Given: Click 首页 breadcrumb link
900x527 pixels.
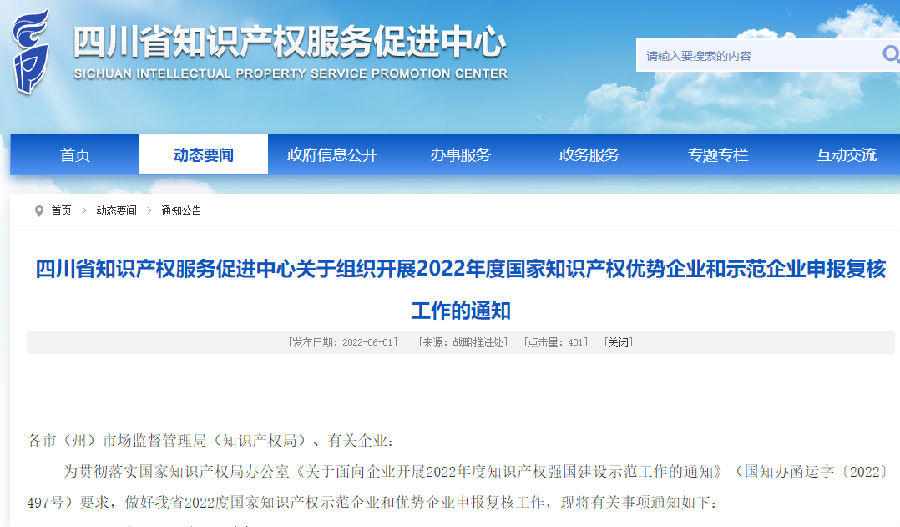Looking at the screenshot, I should coord(61,210).
